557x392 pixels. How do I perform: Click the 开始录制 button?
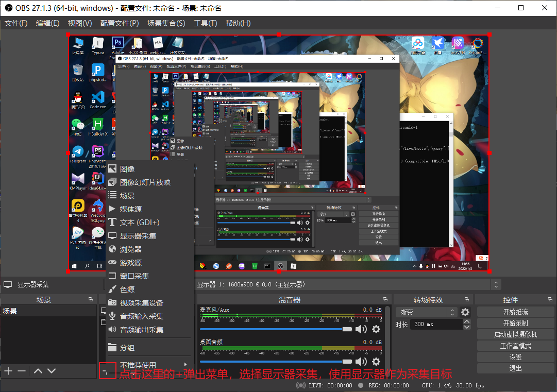point(515,323)
